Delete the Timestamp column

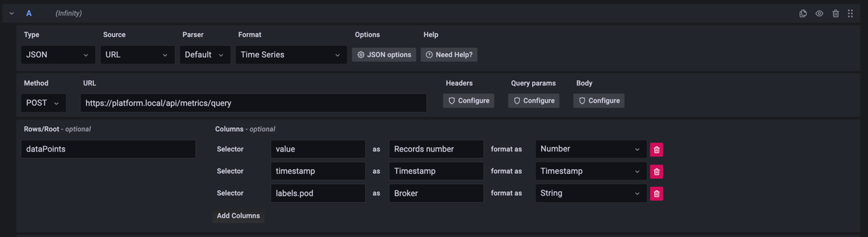[x=657, y=172]
